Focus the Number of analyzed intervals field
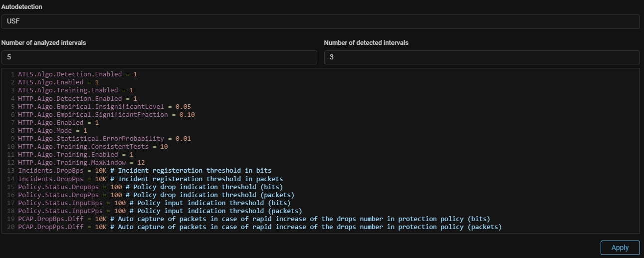The image size is (644, 258). coord(159,57)
